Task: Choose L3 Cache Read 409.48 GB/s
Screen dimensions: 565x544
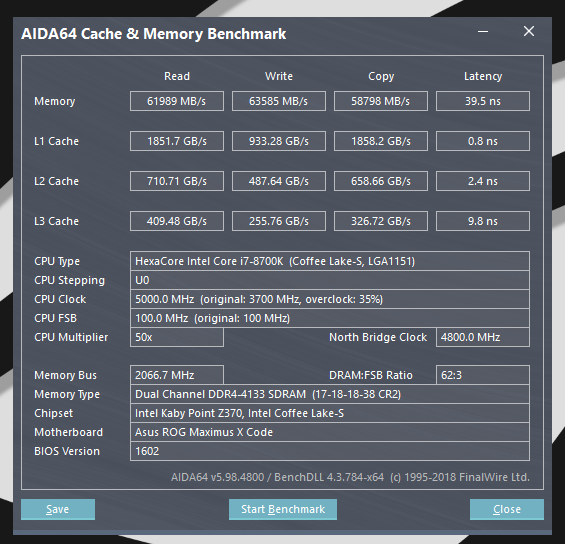Action: pyautogui.click(x=177, y=221)
